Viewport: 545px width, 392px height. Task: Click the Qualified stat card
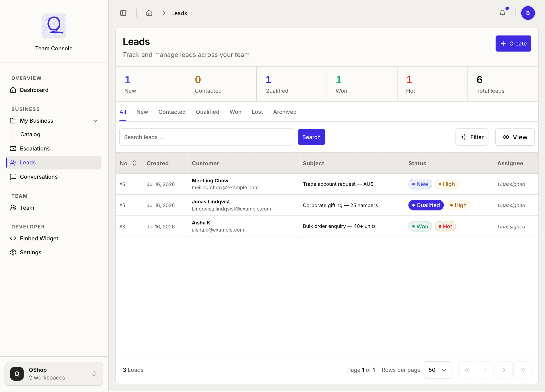292,84
